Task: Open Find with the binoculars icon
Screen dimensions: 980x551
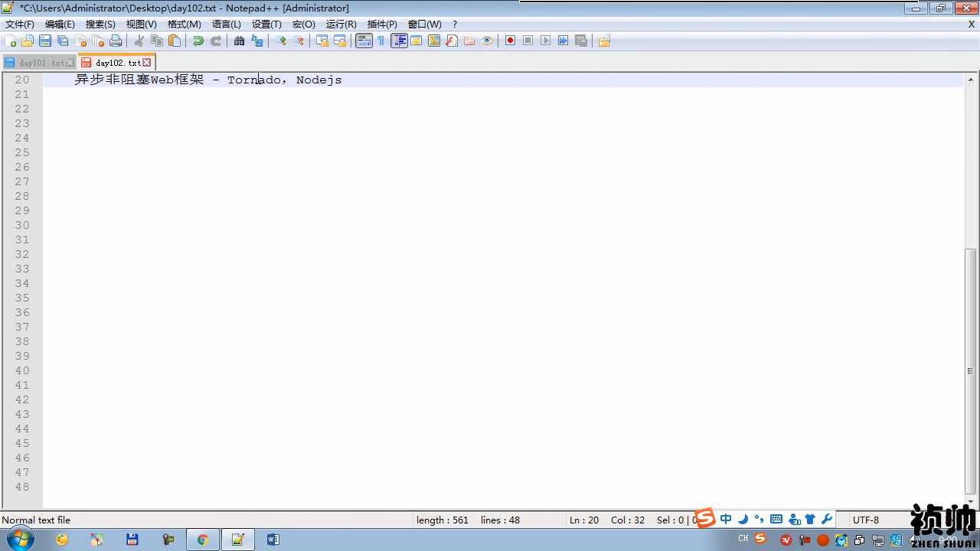Action: click(240, 41)
